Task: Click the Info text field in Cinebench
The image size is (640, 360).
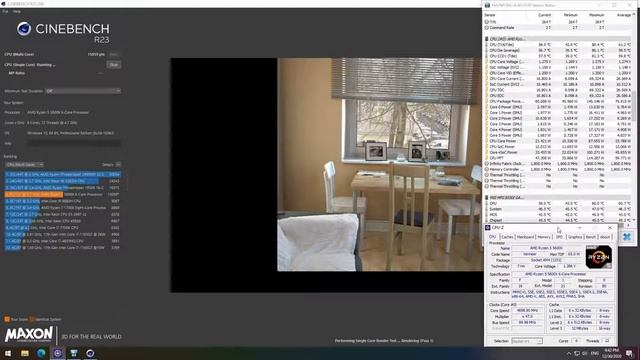Action: coord(74,143)
